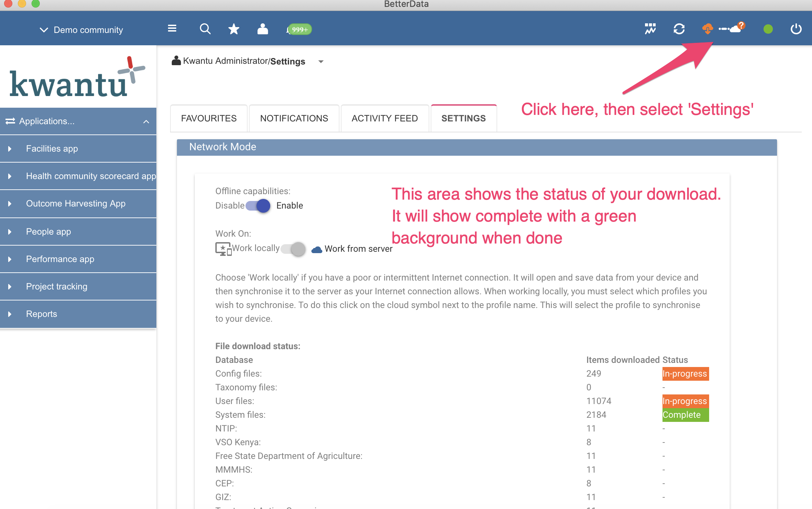The width and height of the screenshot is (812, 509).
Task: Switch to the Notifications tab
Action: [x=294, y=118]
